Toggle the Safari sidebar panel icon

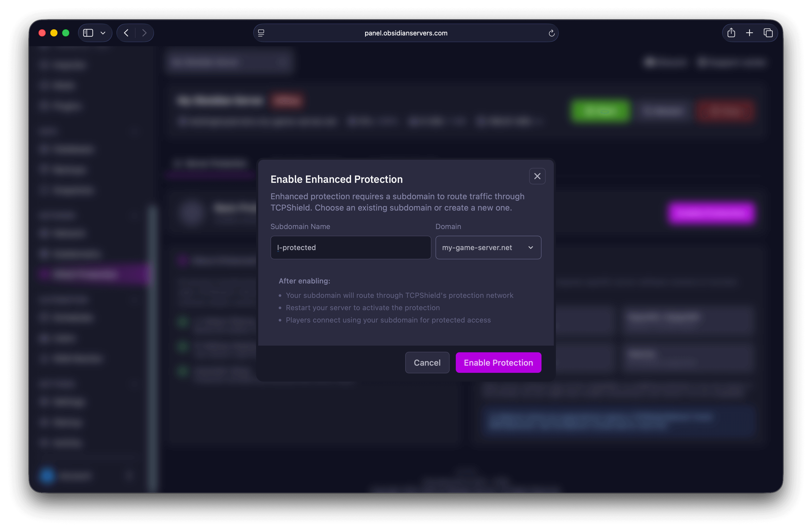(88, 33)
